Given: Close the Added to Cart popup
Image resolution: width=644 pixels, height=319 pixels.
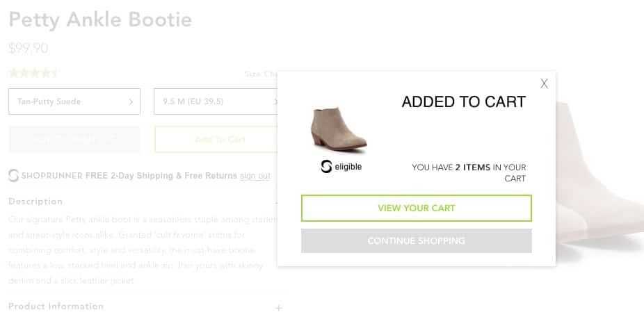Looking at the screenshot, I should [544, 84].
